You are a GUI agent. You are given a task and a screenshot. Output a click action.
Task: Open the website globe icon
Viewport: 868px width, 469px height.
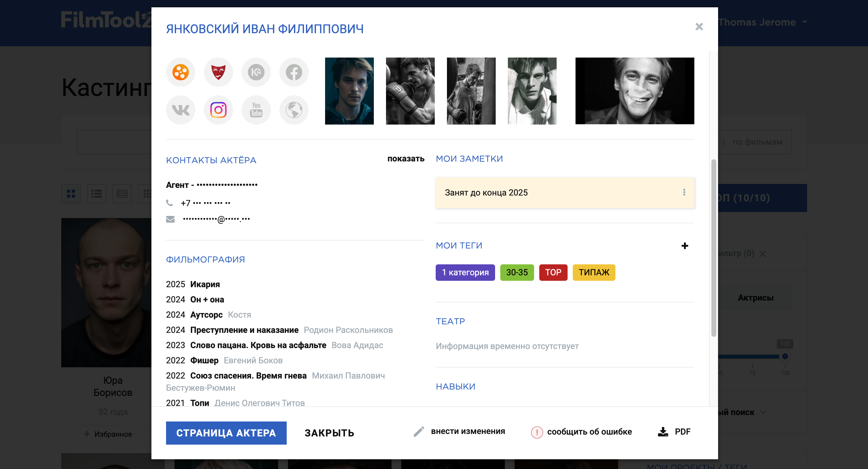click(x=294, y=110)
